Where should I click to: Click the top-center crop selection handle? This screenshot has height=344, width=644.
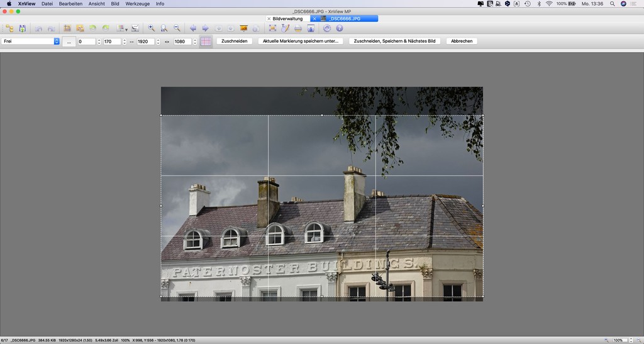click(322, 115)
